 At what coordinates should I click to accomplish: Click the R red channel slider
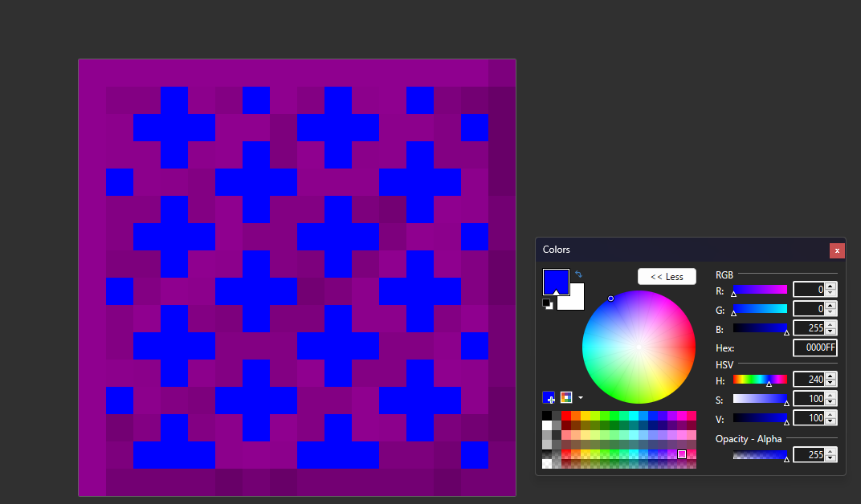(x=760, y=290)
